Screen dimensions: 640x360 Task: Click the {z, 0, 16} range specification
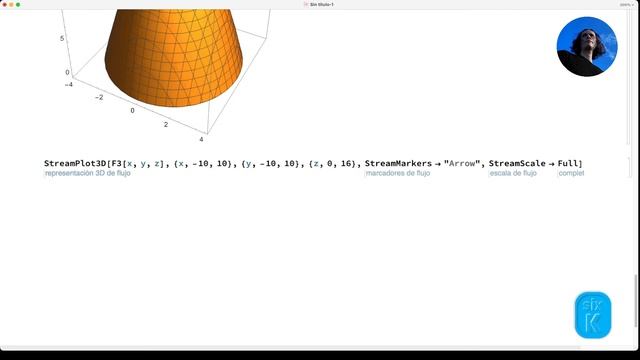tap(333, 163)
